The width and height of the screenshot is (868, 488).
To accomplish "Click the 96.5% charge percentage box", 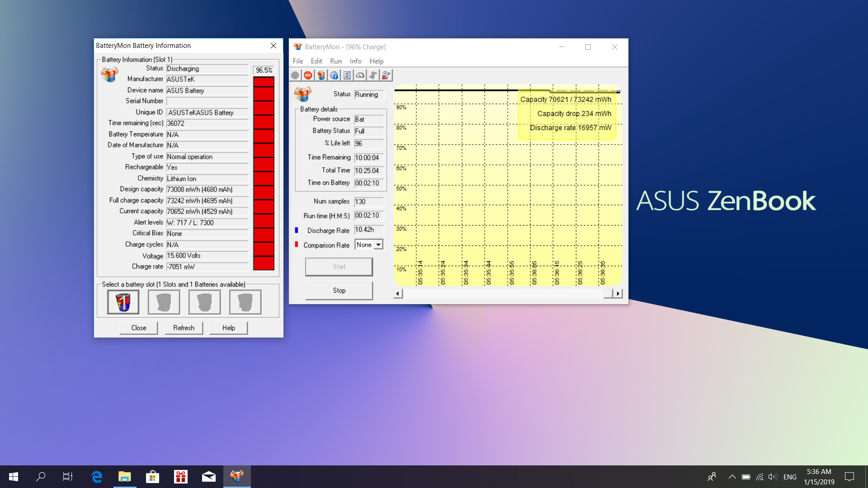I will (x=264, y=70).
